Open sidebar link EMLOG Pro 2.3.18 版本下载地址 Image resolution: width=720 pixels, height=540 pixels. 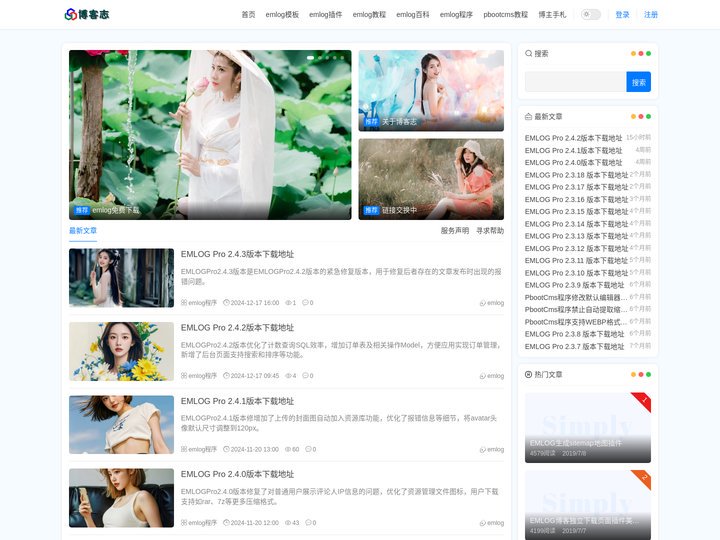[576, 175]
